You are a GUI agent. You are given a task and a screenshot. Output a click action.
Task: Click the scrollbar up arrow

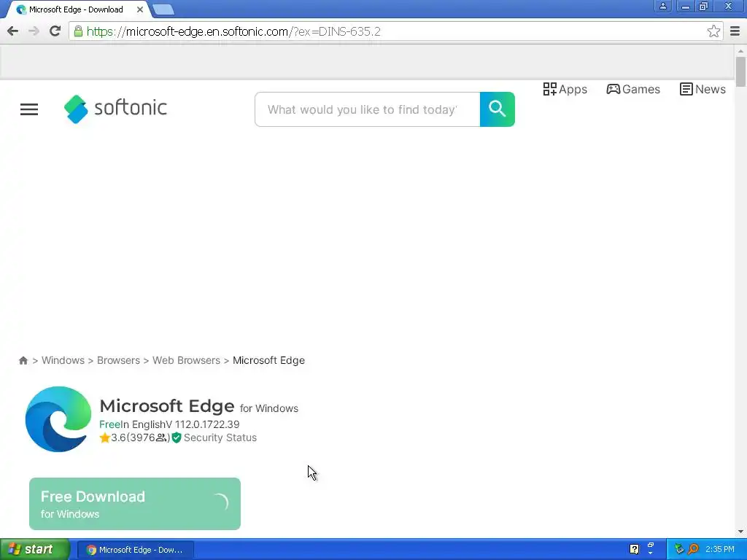740,50
